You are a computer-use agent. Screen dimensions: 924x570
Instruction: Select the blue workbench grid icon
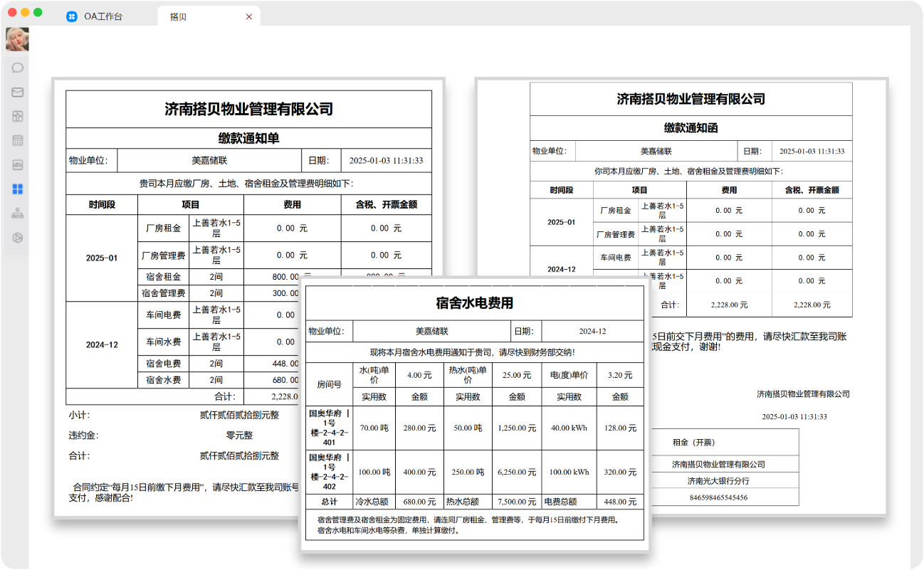(16, 189)
